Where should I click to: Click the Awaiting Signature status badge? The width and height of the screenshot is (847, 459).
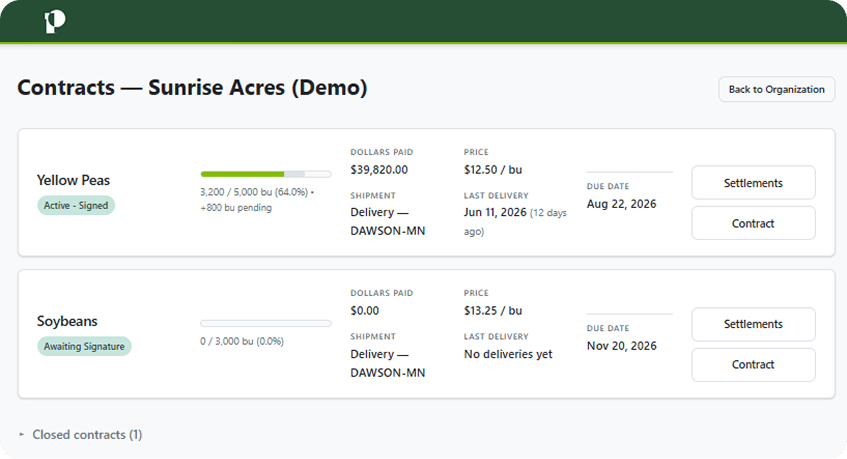(84, 347)
